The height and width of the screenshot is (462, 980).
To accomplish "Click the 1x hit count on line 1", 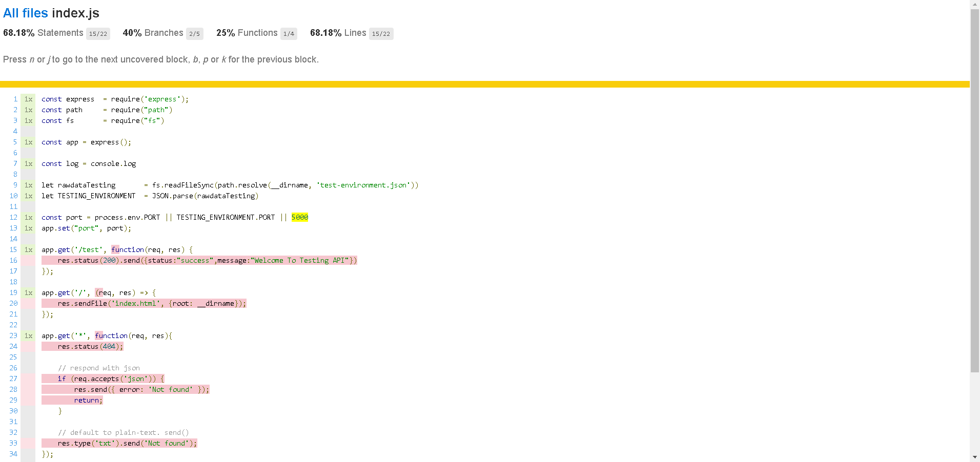I will tap(28, 99).
